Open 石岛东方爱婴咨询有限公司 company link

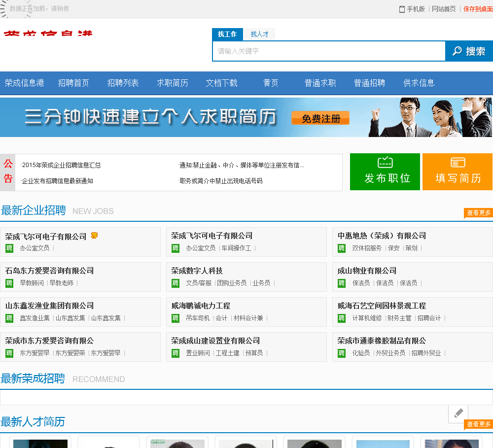(x=49, y=271)
